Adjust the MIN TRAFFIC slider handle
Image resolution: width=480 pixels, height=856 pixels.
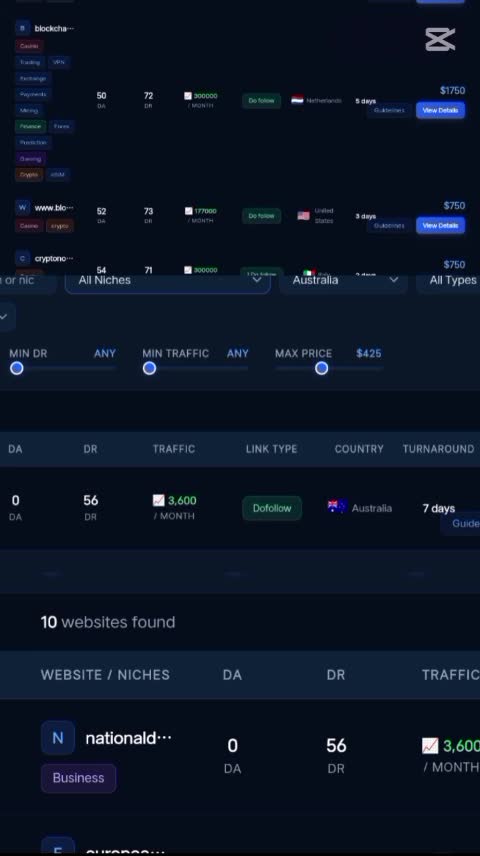[150, 368]
